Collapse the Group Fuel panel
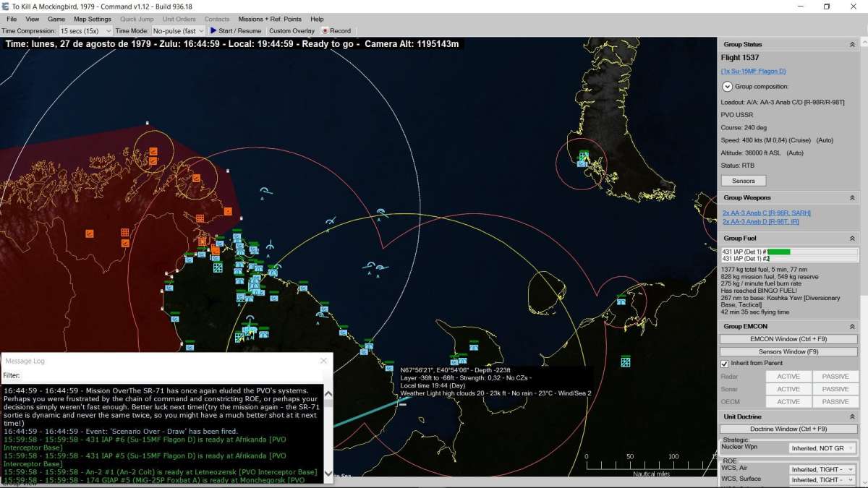 coord(851,238)
